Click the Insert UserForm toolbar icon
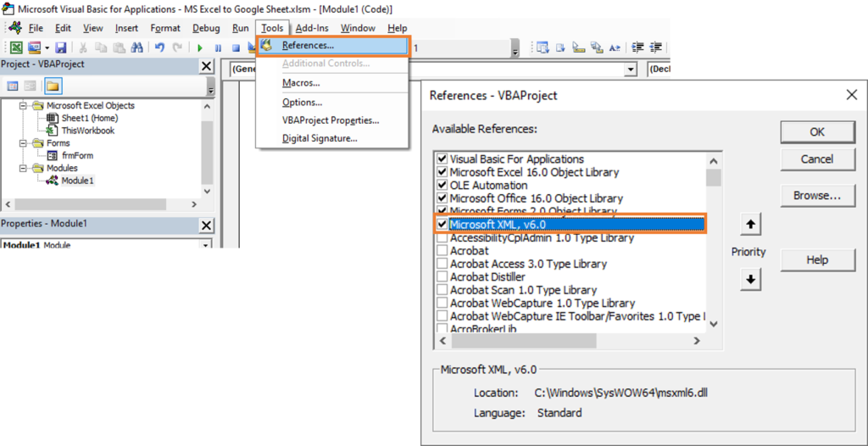868x446 pixels. point(34,47)
